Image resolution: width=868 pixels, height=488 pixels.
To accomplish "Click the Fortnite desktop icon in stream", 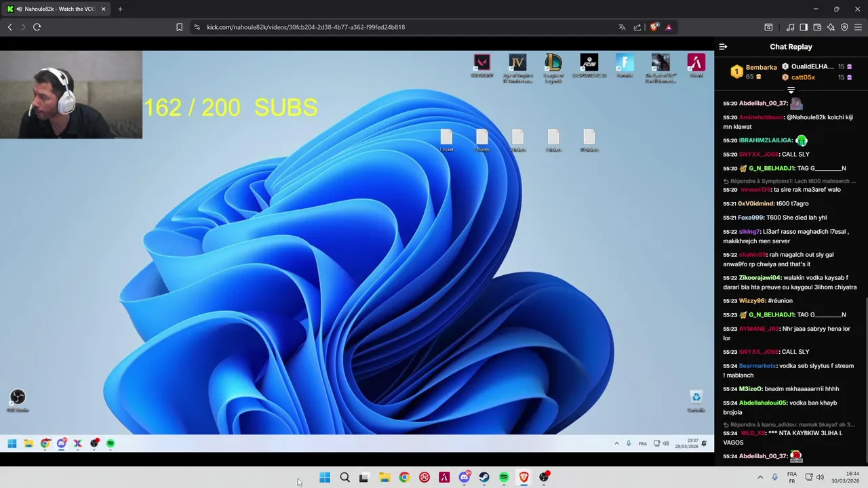I will (x=625, y=66).
